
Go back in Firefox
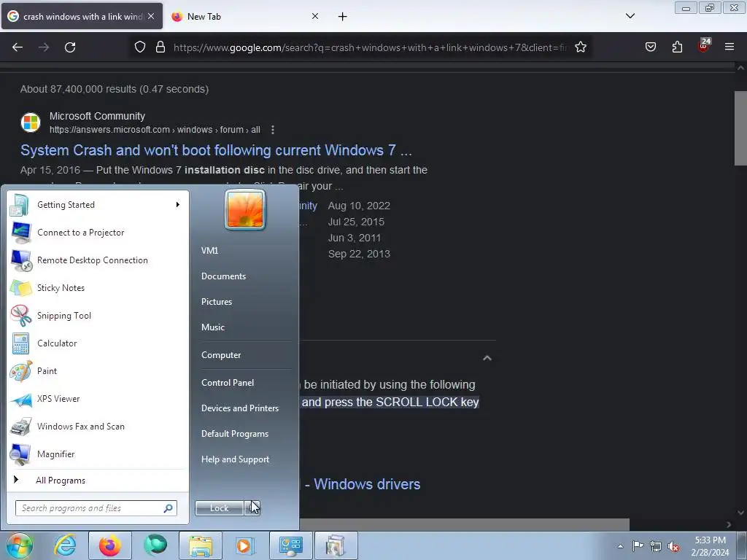tap(18, 47)
